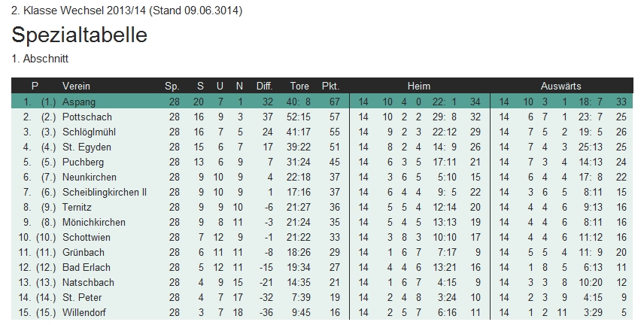Click the Pkt. column header
The width and height of the screenshot is (644, 325).
click(x=331, y=86)
